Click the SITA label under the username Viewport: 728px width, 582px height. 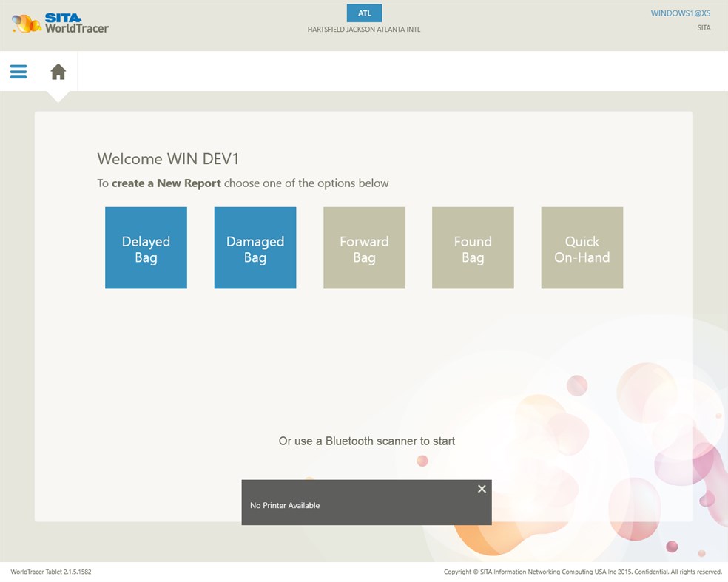coord(704,27)
